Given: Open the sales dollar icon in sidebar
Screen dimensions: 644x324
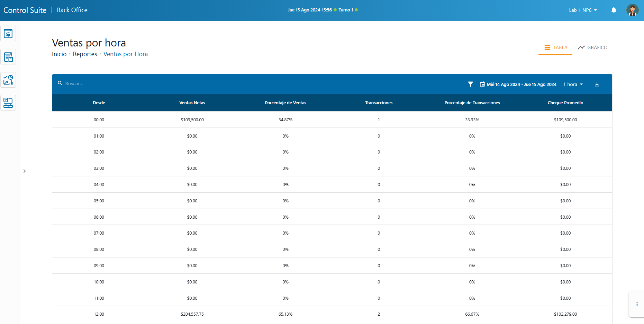Looking at the screenshot, I should point(8,34).
